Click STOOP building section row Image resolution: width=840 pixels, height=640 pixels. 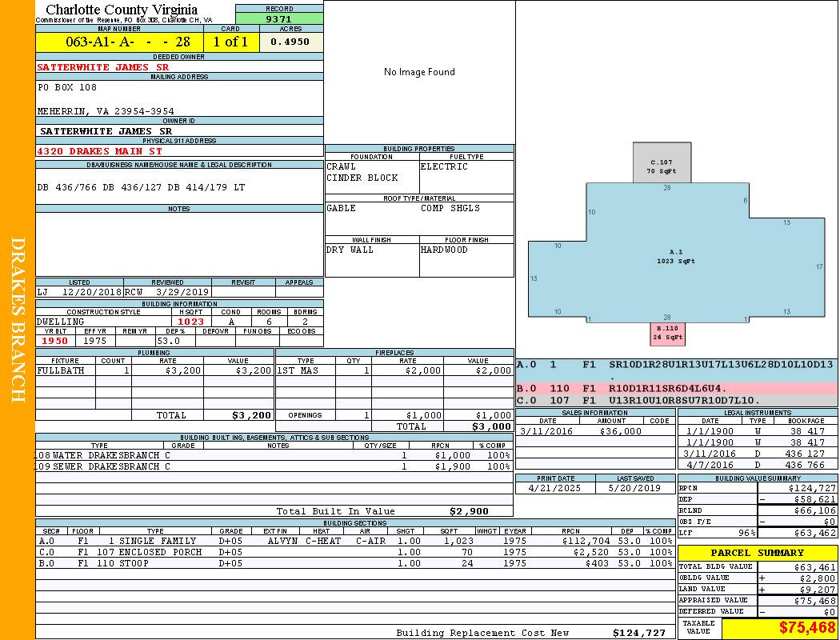(x=355, y=563)
